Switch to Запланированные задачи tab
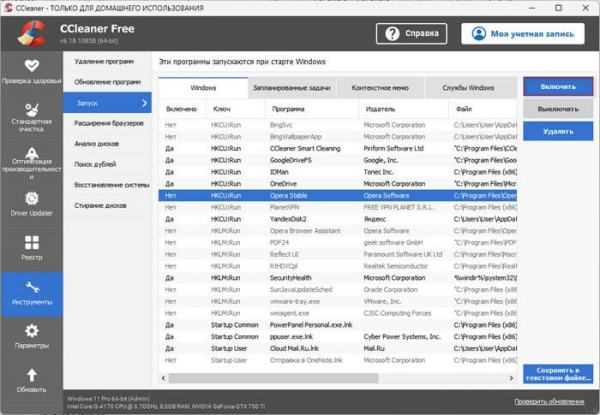Viewport: 600px width, 415px height. 292,88
